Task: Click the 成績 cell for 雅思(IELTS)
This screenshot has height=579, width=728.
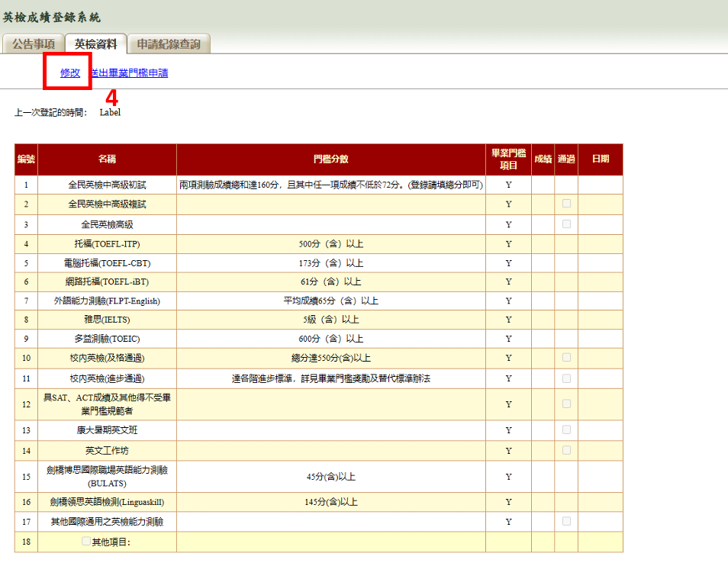Action: (543, 320)
